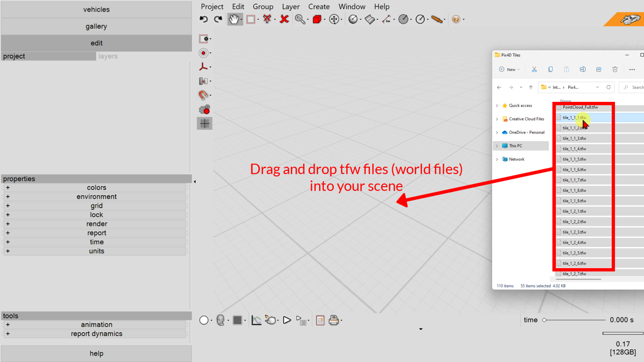Select the hand pan tool
Image resolution: width=644 pixels, height=362 pixels.
tap(234, 19)
